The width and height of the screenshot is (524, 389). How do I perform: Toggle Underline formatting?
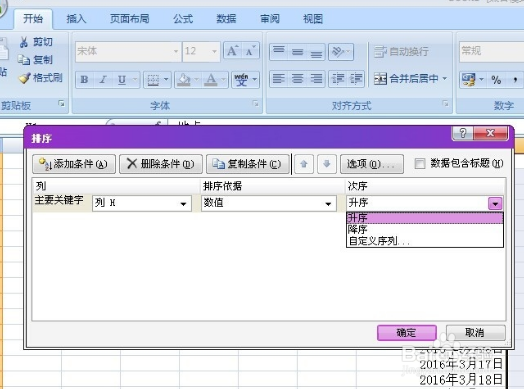(x=122, y=80)
